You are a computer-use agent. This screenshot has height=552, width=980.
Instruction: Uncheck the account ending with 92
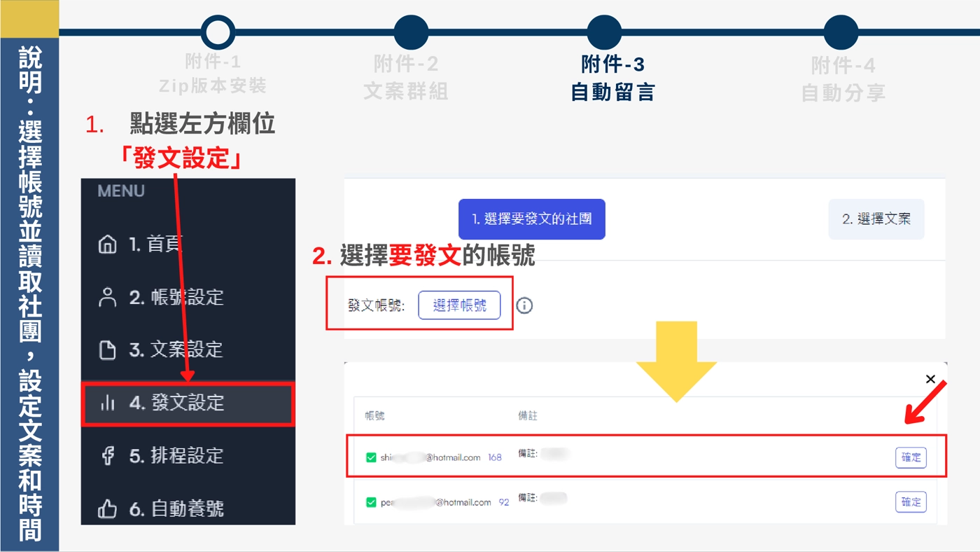pos(371,502)
